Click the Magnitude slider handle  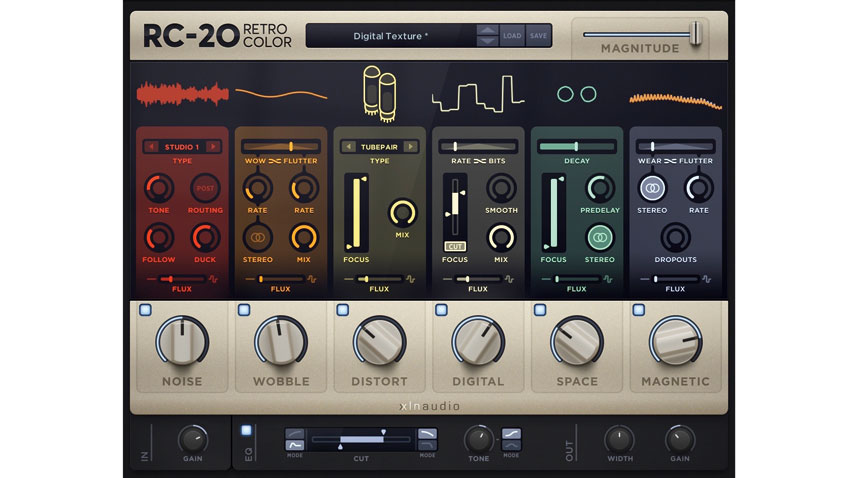[696, 34]
